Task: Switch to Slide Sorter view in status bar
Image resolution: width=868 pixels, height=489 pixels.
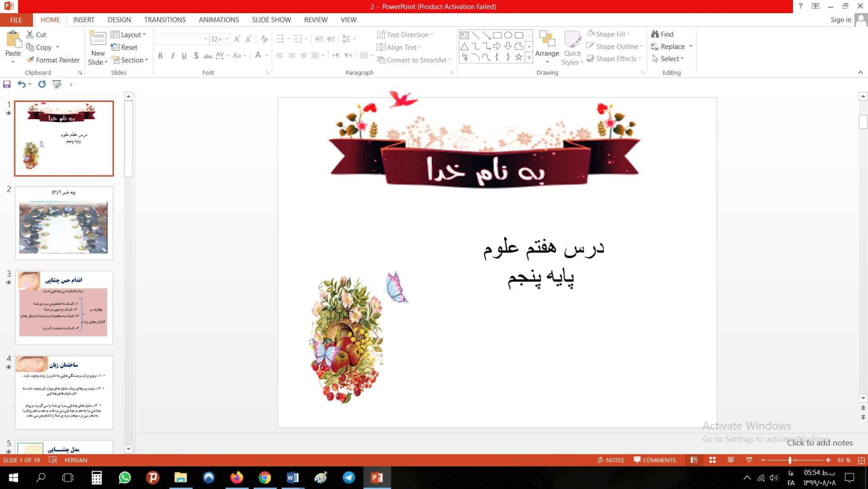Action: point(712,460)
